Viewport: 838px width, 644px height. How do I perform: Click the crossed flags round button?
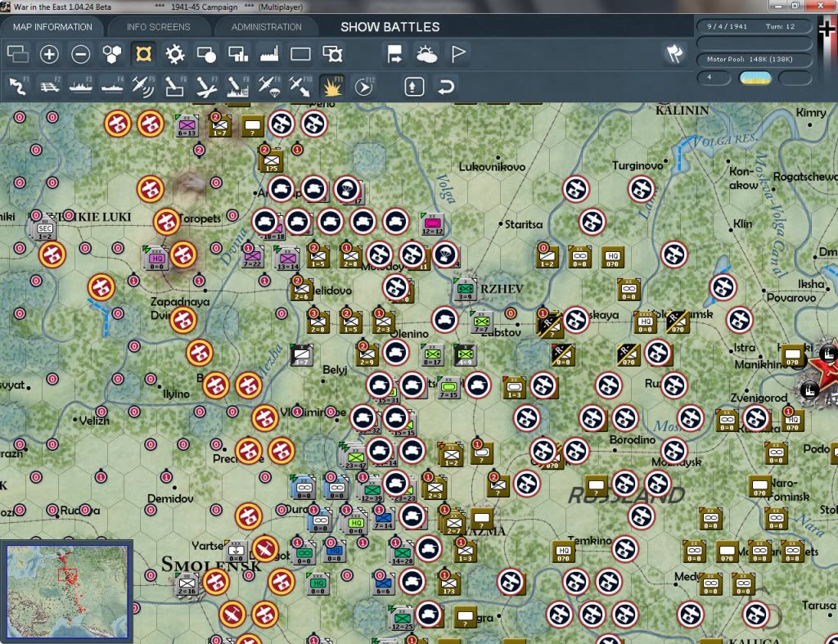tap(674, 53)
